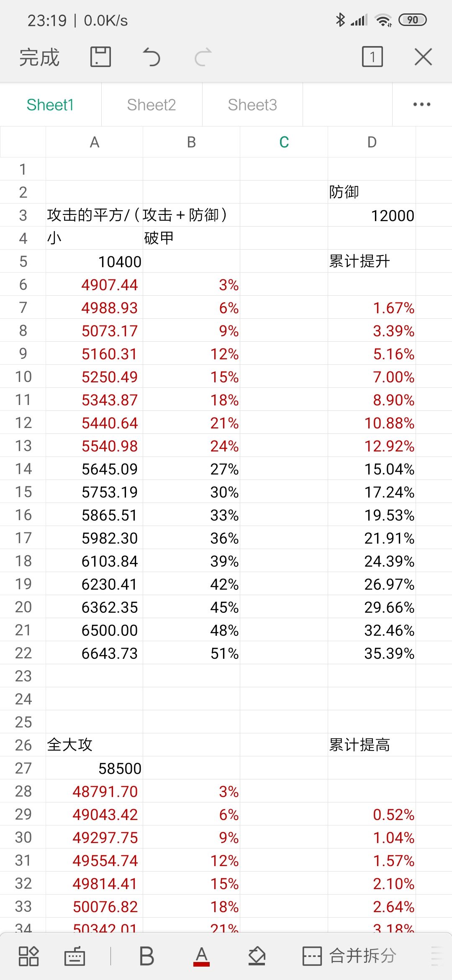Select the cell with value 58500

pyautogui.click(x=95, y=768)
